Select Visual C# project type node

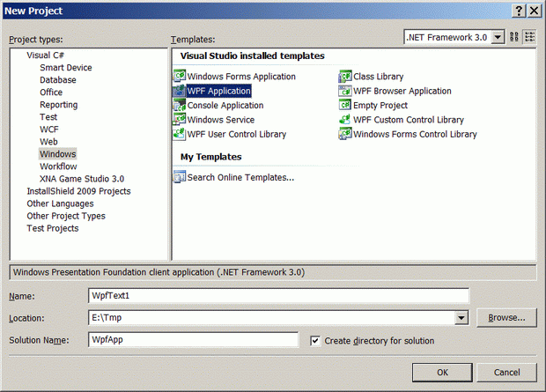pos(45,55)
